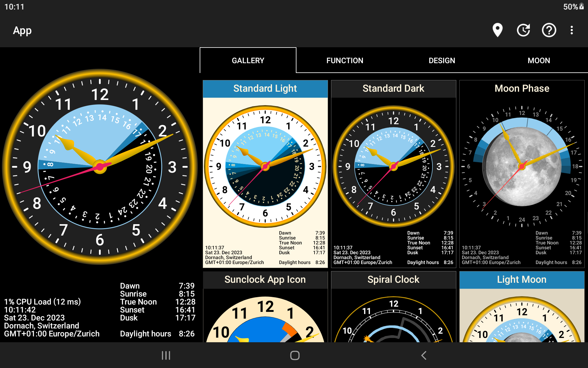This screenshot has width=588, height=368.
Task: Switch to the Function tab
Action: 345,60
